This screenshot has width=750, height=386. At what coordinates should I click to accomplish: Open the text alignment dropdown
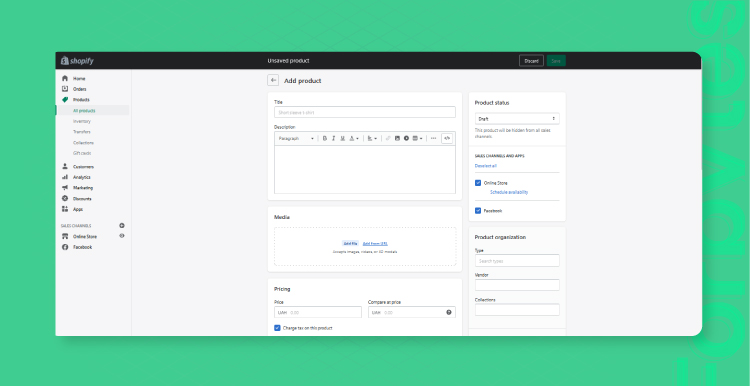[372, 138]
